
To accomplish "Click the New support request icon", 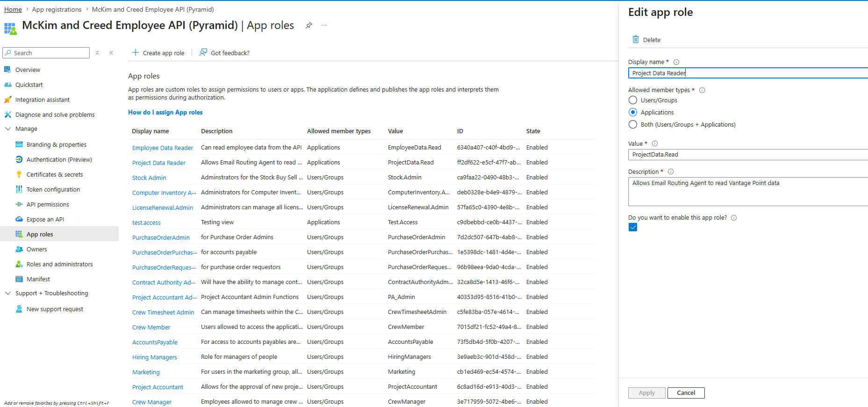I will click(19, 309).
